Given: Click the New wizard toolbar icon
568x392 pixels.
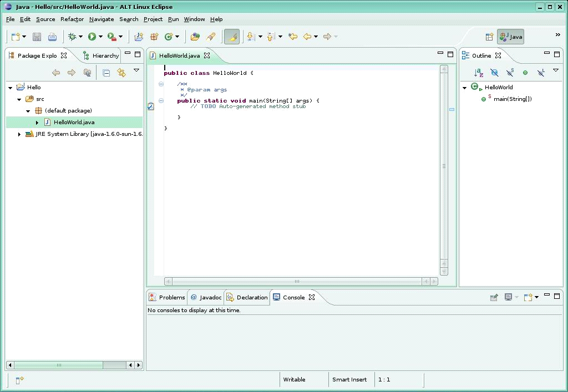Looking at the screenshot, I should pos(16,37).
